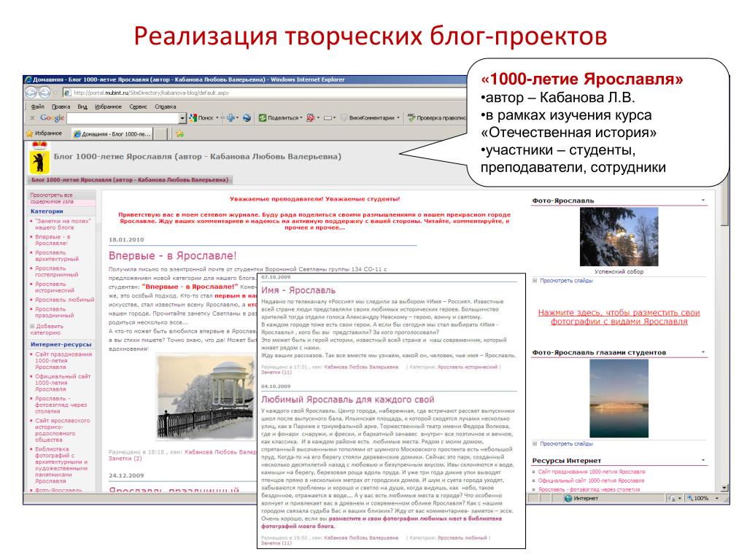Open the Поиск button dropdown arrow
This screenshot has width=747, height=560.
click(x=217, y=117)
